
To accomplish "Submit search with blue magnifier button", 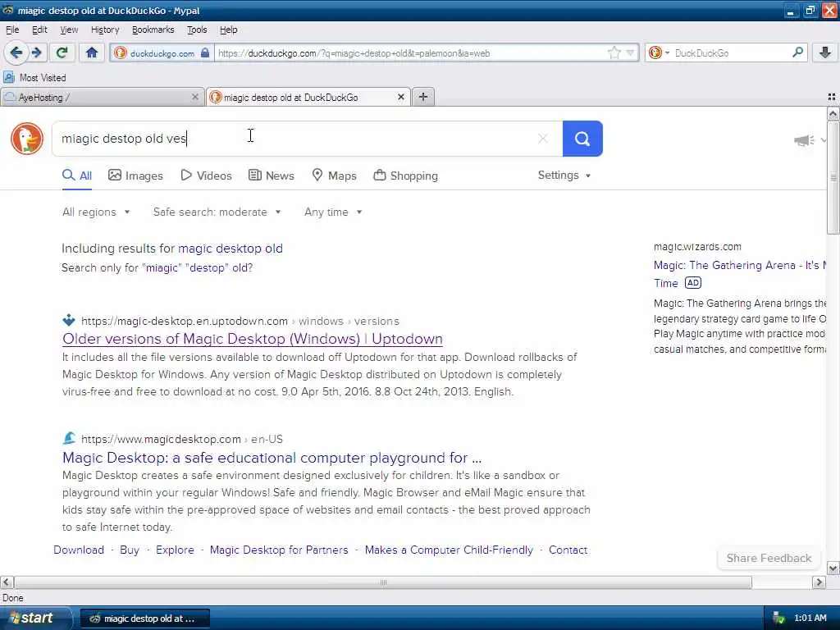I will point(582,139).
